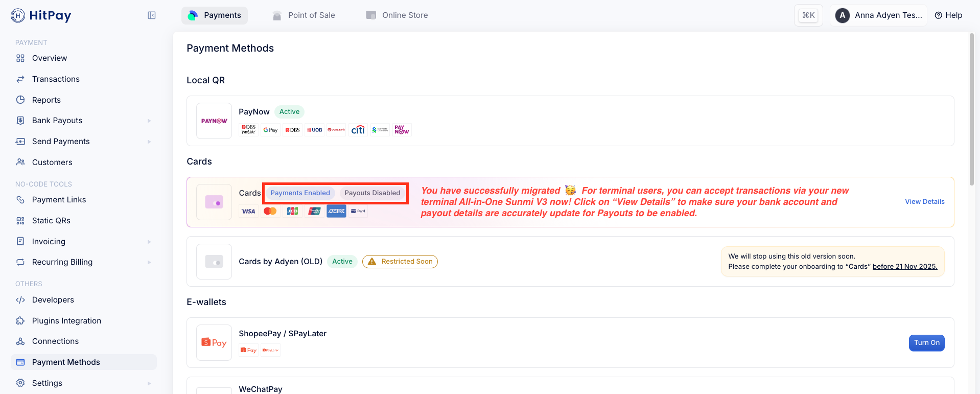Click the Connections icon

click(20, 341)
